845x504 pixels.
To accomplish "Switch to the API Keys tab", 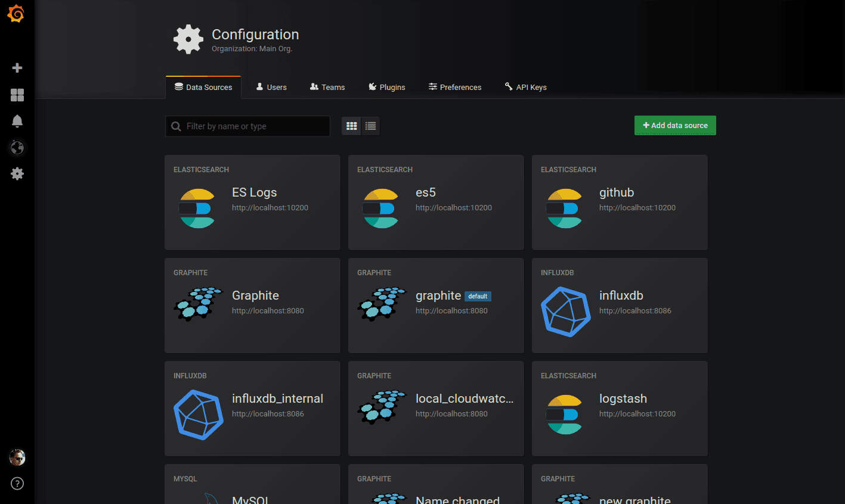I will point(525,87).
